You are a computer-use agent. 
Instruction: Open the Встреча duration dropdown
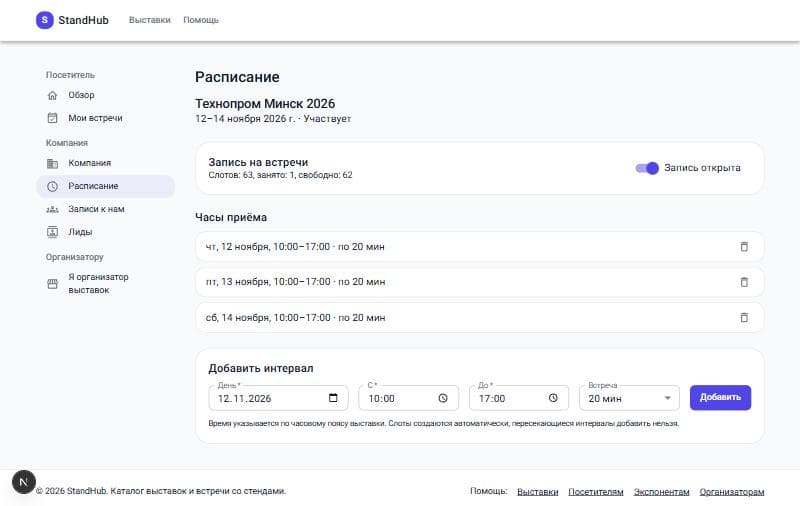(x=630, y=398)
